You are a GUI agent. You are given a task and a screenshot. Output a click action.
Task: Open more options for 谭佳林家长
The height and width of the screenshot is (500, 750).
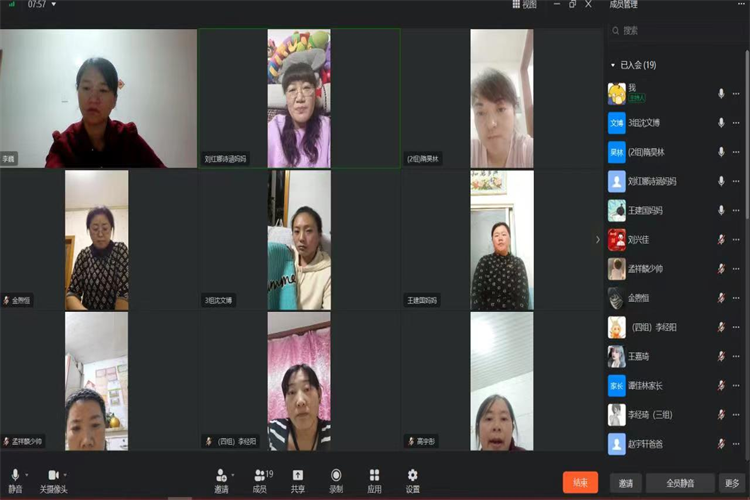tap(736, 386)
